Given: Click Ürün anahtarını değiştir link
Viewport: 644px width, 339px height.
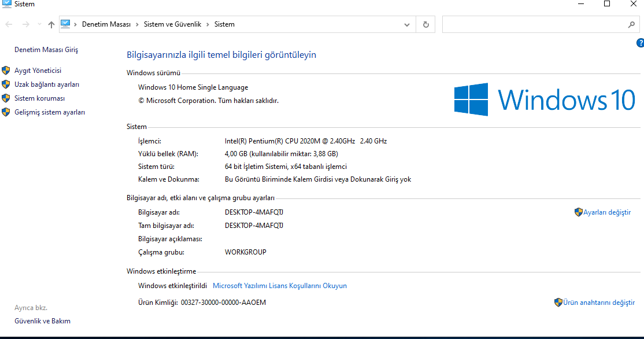Looking at the screenshot, I should [x=599, y=303].
